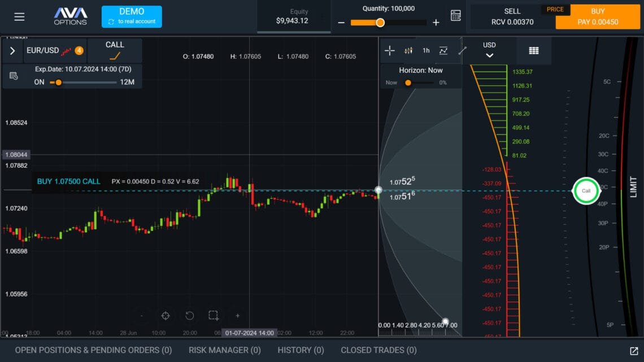Select the crosshair tool on the chart toolbar

[390, 50]
